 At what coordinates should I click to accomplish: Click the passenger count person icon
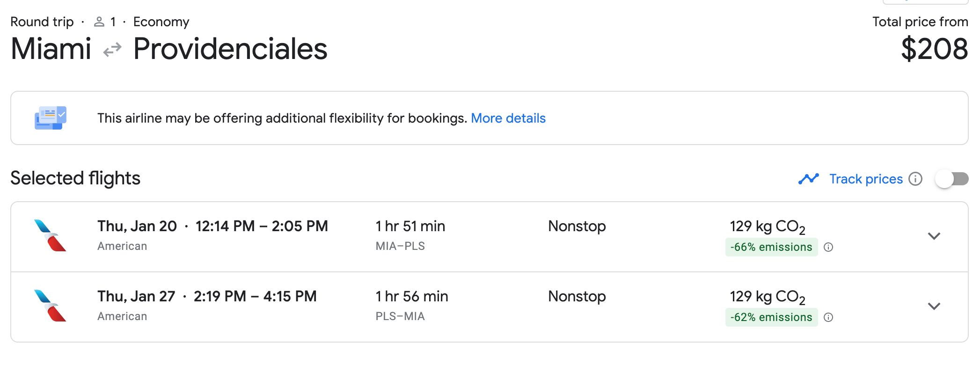point(99,22)
